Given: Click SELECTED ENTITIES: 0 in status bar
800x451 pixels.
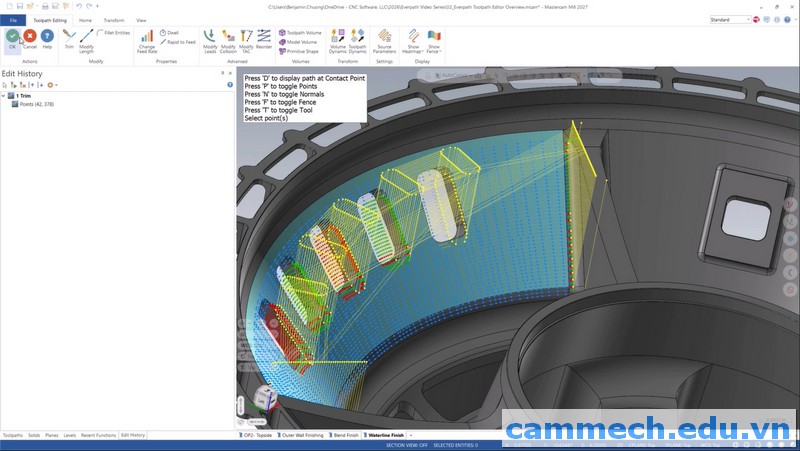Looking at the screenshot, I should coord(456,445).
